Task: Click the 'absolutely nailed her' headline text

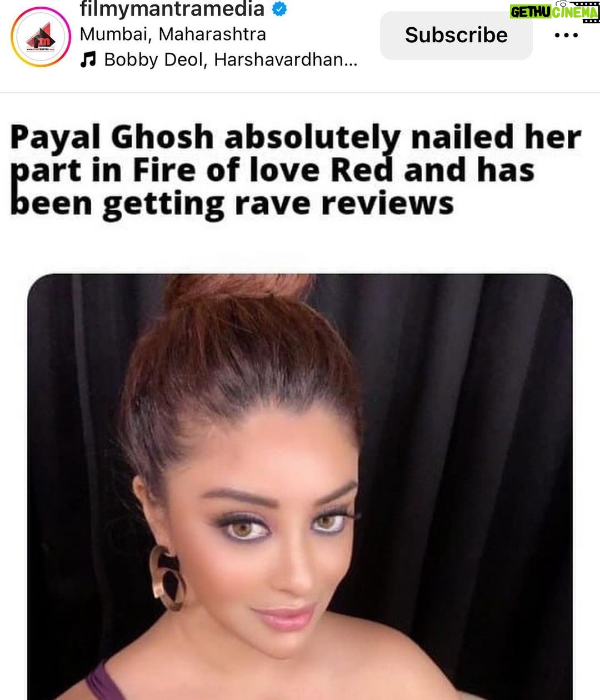Action: [x=403, y=137]
